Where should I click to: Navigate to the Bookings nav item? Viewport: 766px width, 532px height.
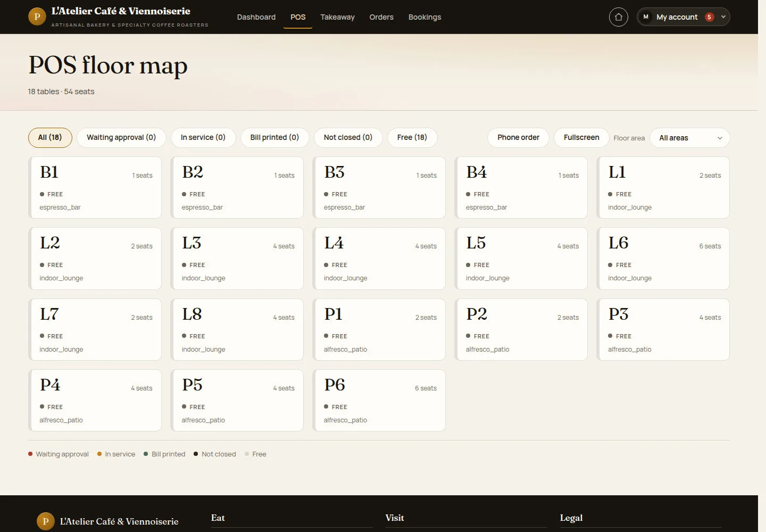pos(424,17)
